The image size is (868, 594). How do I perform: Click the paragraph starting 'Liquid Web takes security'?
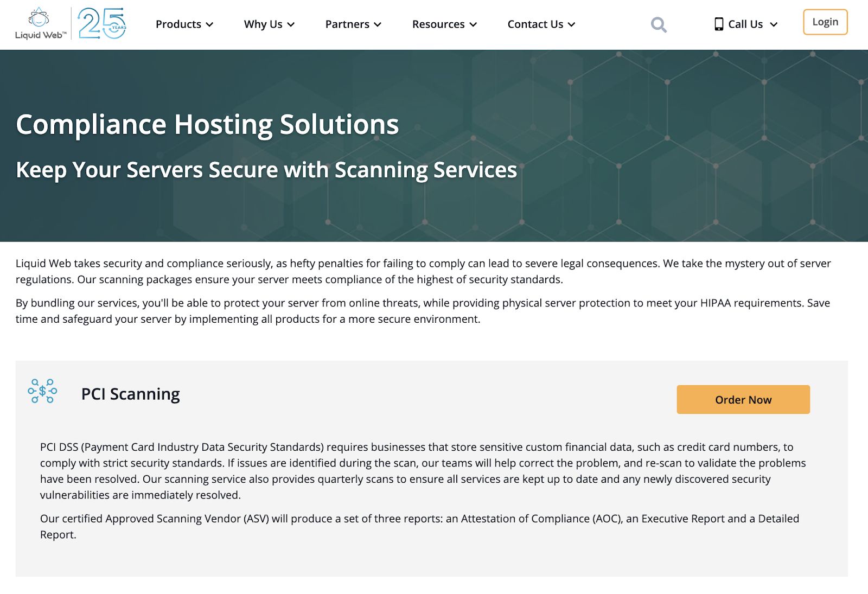(x=423, y=271)
